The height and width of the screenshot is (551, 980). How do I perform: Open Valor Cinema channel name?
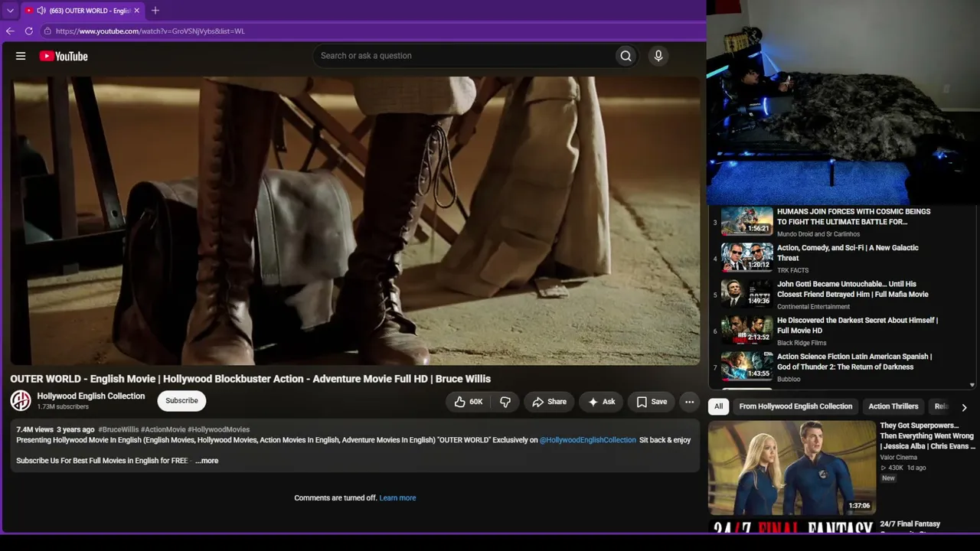point(899,458)
